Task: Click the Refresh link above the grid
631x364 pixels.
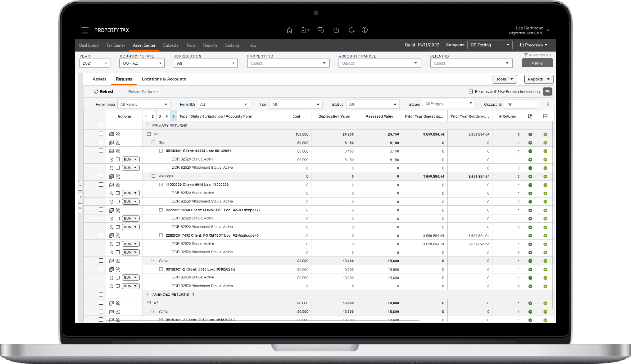Action: [104, 91]
